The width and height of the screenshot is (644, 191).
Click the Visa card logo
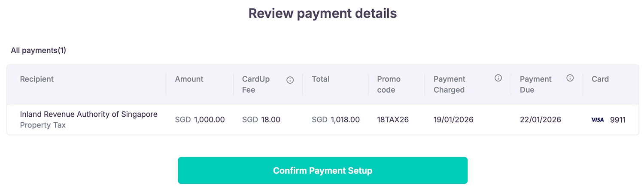click(x=598, y=120)
